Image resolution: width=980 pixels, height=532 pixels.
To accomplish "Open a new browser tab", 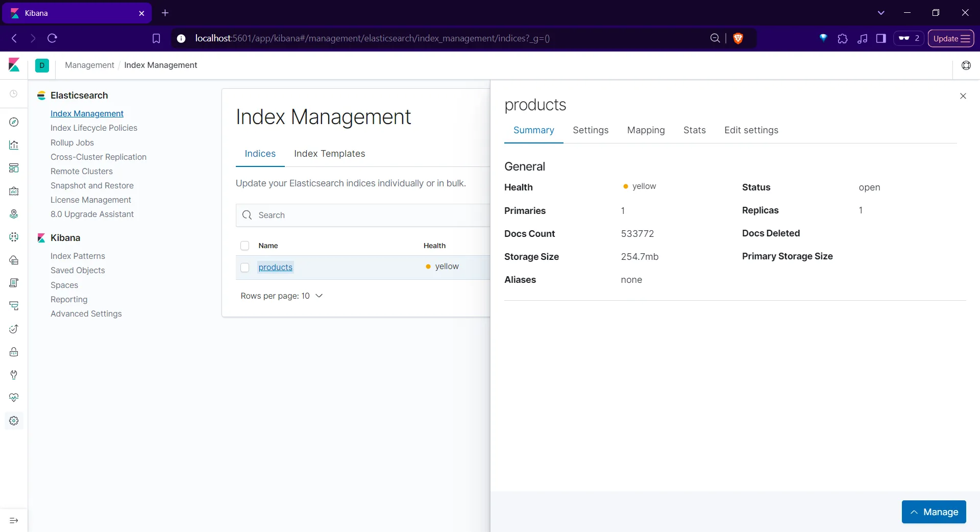I will point(165,13).
